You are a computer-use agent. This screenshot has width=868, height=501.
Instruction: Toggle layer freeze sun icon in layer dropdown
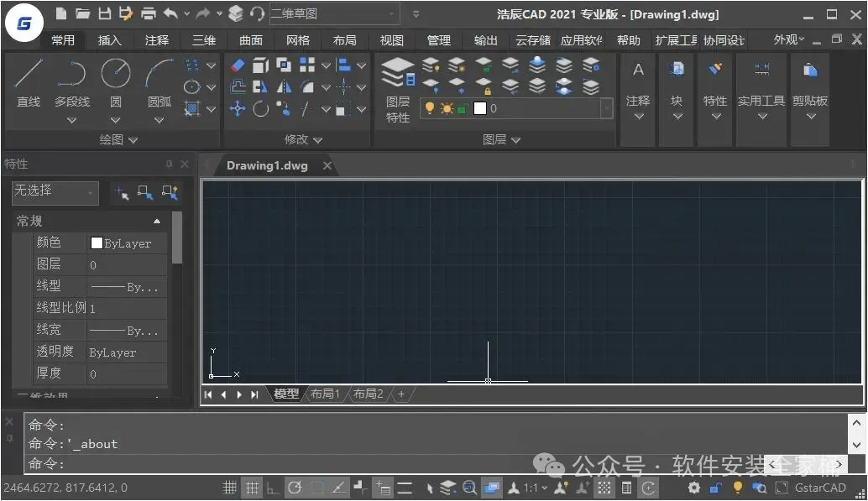447,108
